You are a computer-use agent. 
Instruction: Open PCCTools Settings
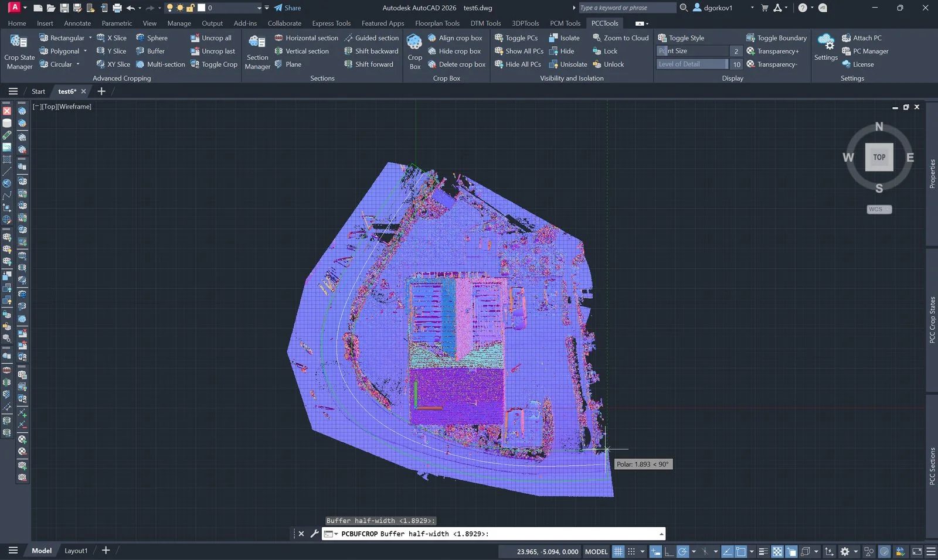pyautogui.click(x=826, y=48)
